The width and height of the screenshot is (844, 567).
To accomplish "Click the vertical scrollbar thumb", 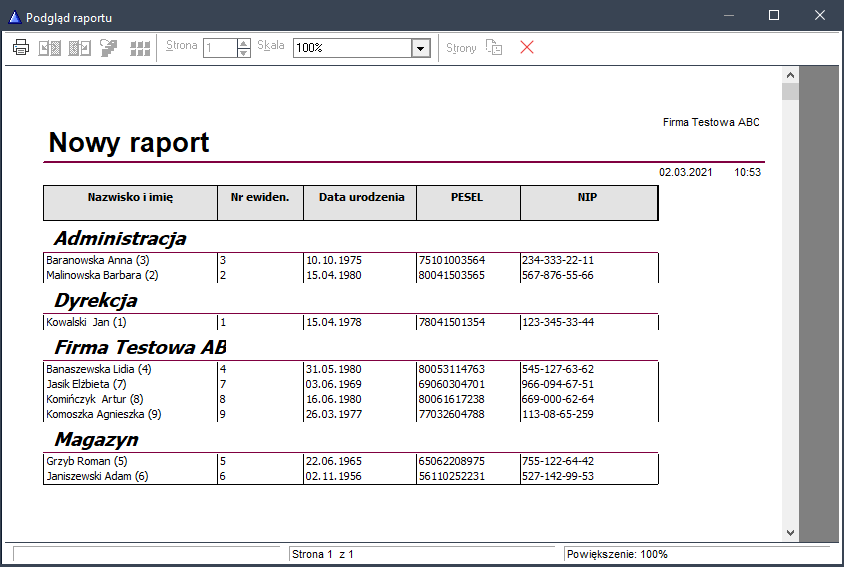I will [x=790, y=92].
